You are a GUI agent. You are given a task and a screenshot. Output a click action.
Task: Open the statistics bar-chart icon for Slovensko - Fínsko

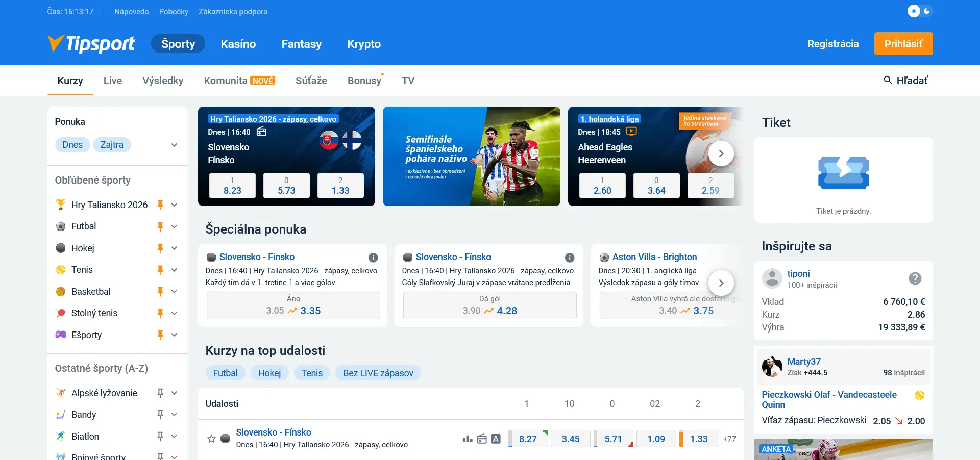[467, 439]
